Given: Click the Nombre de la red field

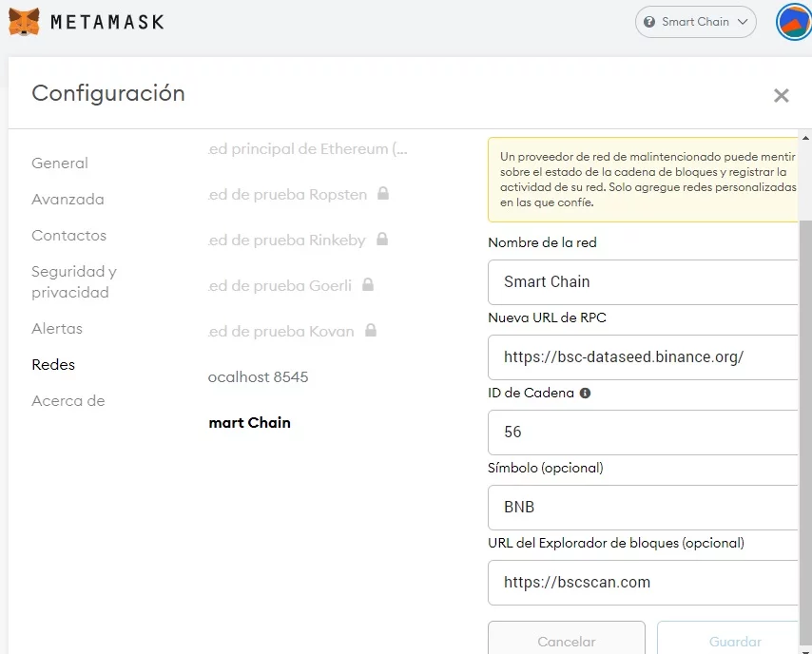Looking at the screenshot, I should [643, 282].
